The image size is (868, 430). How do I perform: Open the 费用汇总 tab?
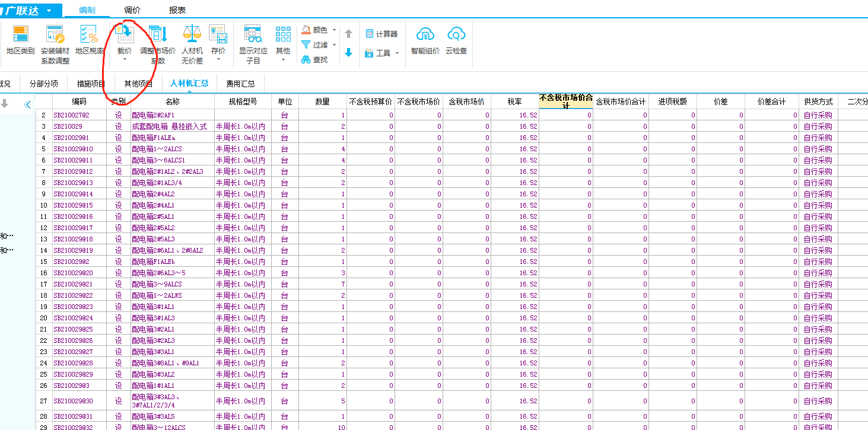pos(240,84)
